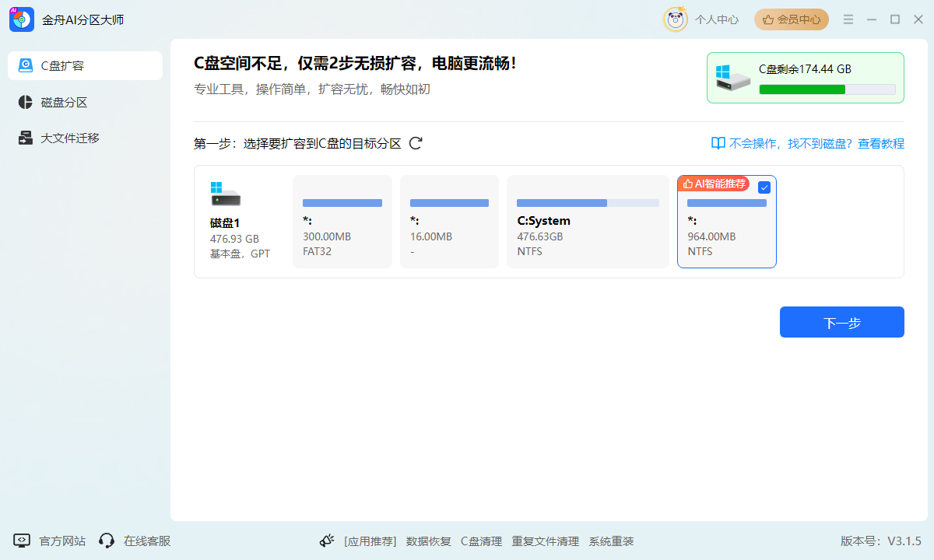
Task: Open the 查看教程 link
Action: (x=880, y=143)
